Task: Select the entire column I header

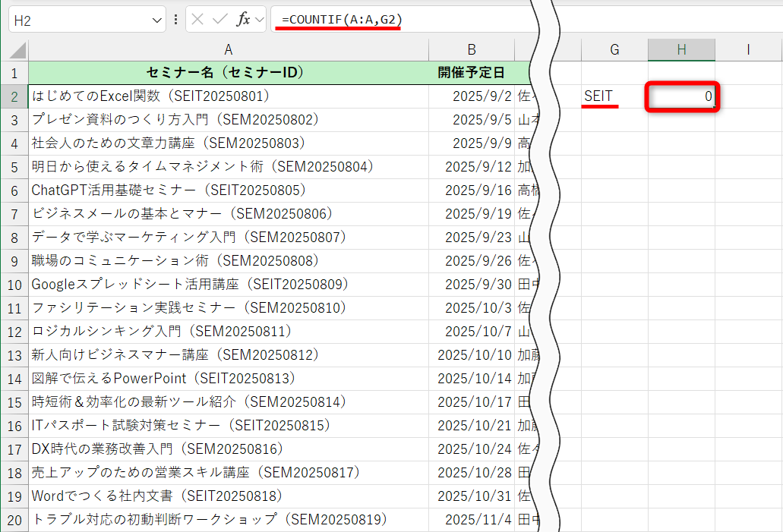Action: click(x=748, y=49)
